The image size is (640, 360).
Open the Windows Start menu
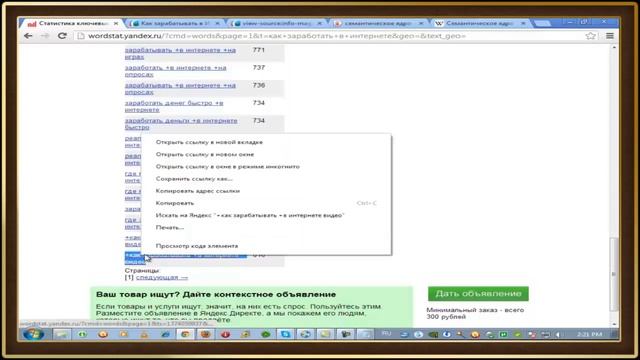pyautogui.click(x=33, y=334)
